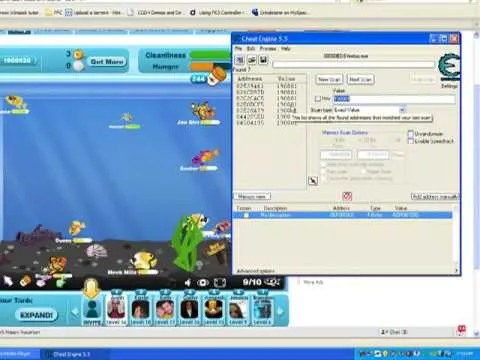The height and width of the screenshot is (360, 480).
Task: Click the open file icon in Cheat Engine
Action: [x=252, y=60]
